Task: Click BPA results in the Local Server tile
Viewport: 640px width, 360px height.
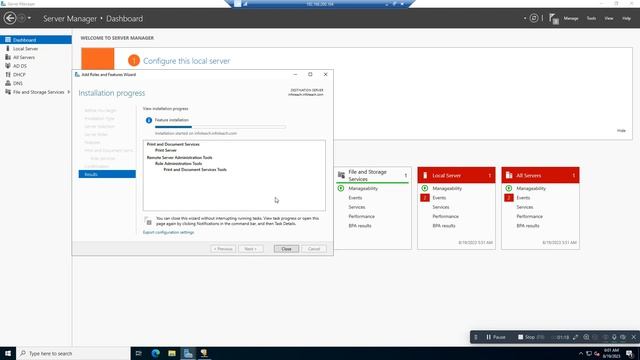Action: point(444,226)
